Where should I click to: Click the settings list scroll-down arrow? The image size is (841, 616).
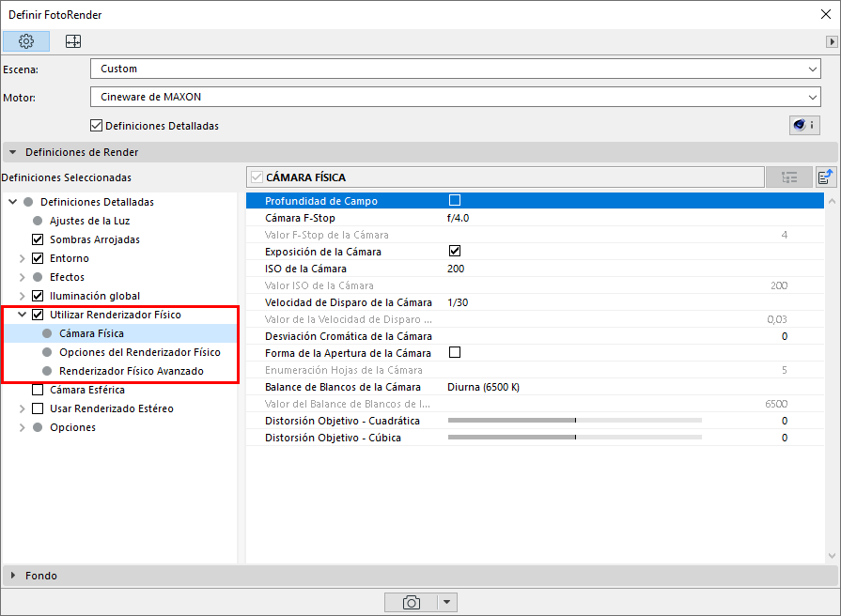coord(832,556)
